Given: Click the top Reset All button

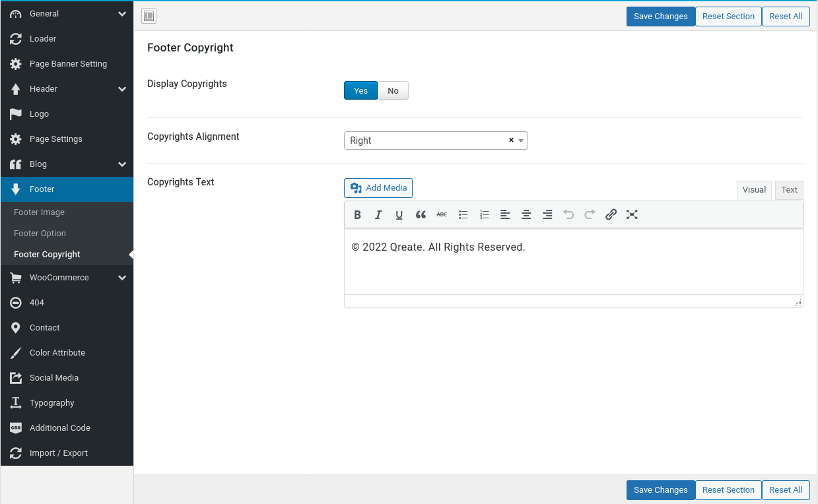Looking at the screenshot, I should 786,16.
